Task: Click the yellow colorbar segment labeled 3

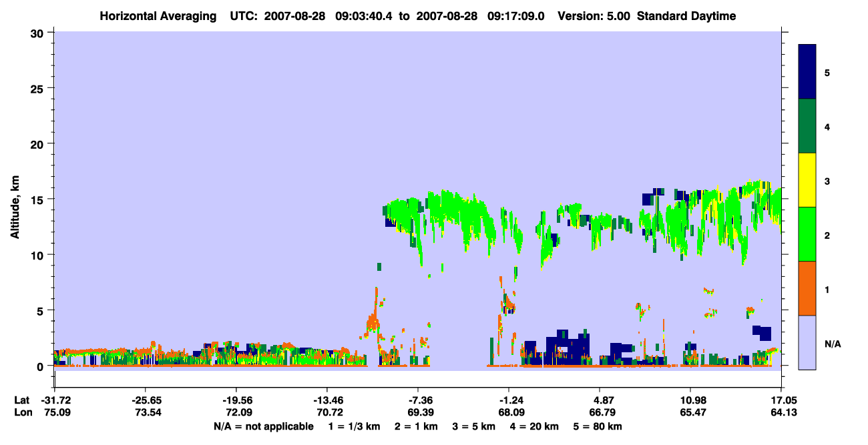Action: [807, 180]
